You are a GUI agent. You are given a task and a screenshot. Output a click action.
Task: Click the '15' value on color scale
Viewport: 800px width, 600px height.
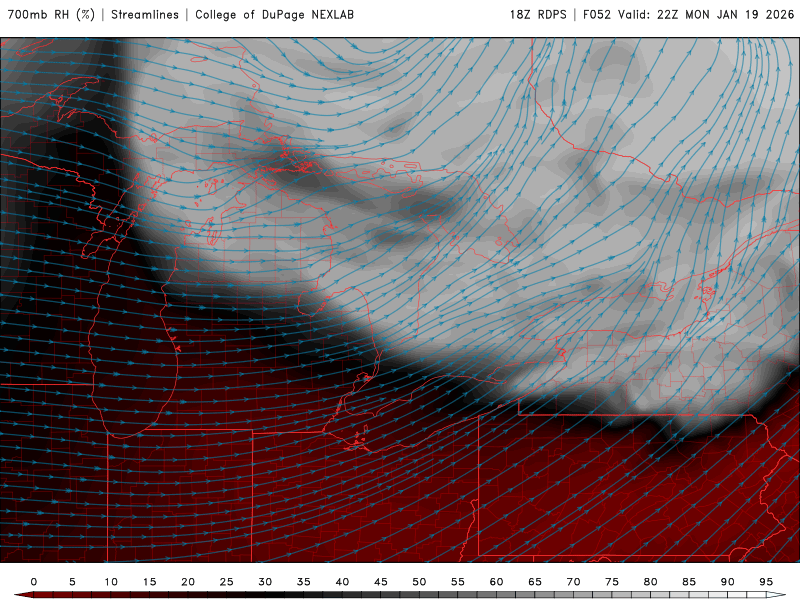click(149, 582)
